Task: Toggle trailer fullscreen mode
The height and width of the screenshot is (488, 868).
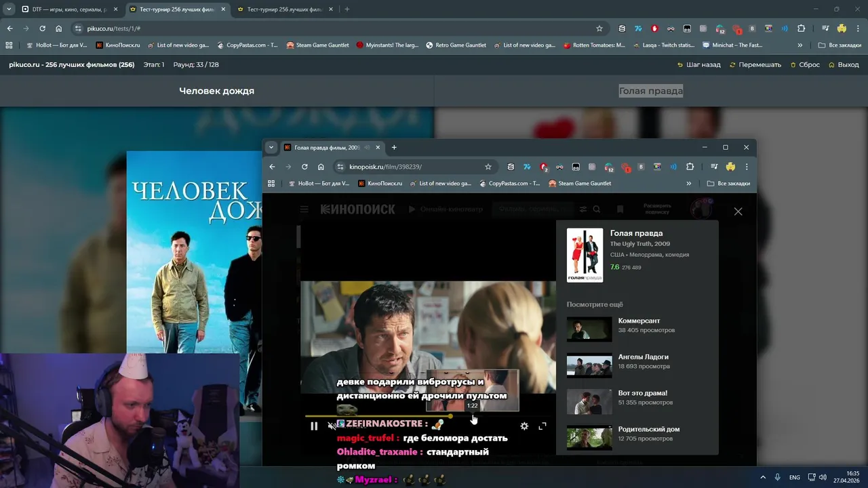Action: pos(542,426)
